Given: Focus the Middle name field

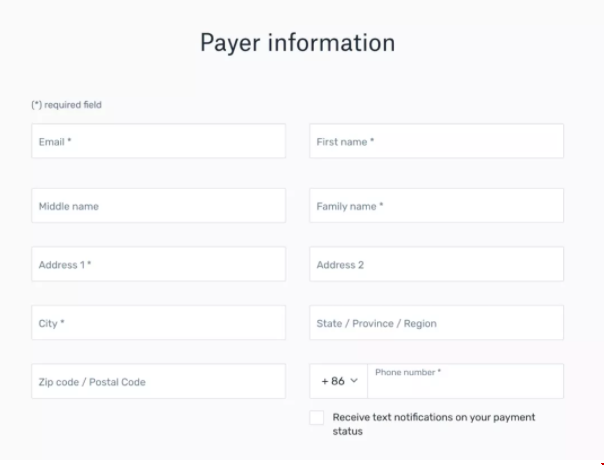Looking at the screenshot, I should pos(158,206).
